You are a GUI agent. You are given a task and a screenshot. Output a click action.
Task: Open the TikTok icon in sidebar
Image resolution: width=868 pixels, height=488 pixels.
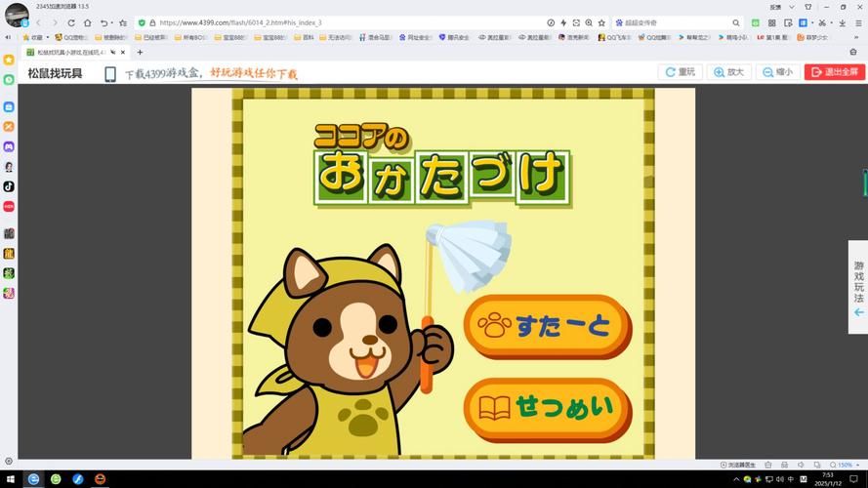[x=9, y=186]
